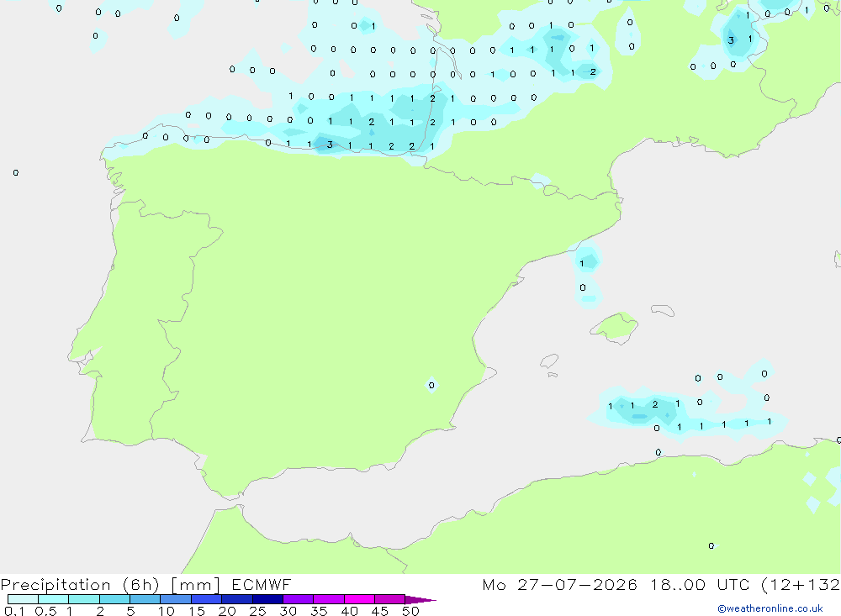Pick the 35–40 mm violet legend swatch

(x=329, y=599)
